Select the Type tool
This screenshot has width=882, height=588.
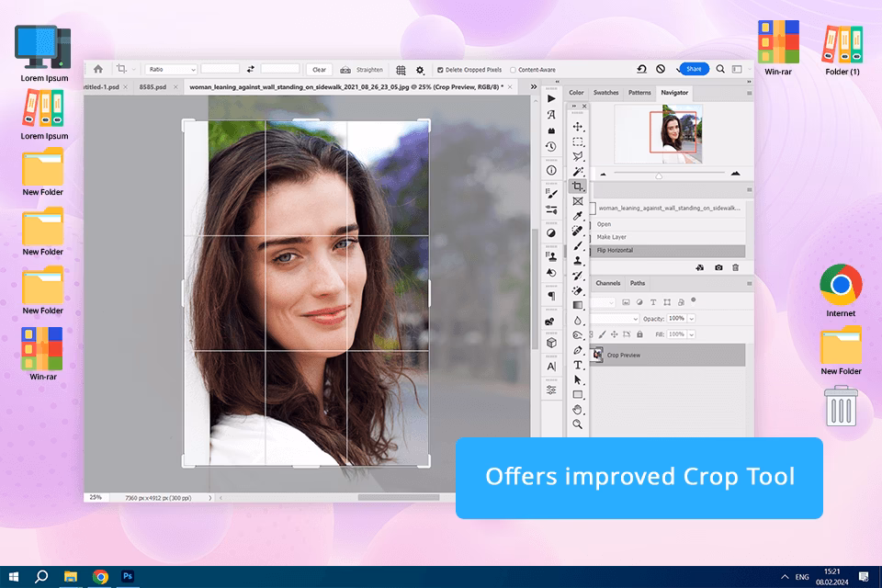pos(578,365)
